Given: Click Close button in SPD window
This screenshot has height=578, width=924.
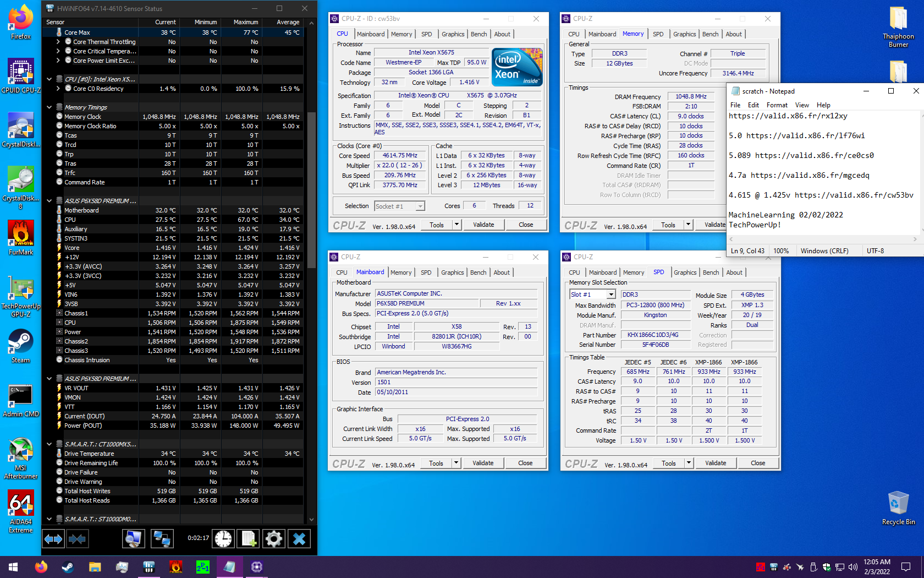Looking at the screenshot, I should tap(758, 463).
